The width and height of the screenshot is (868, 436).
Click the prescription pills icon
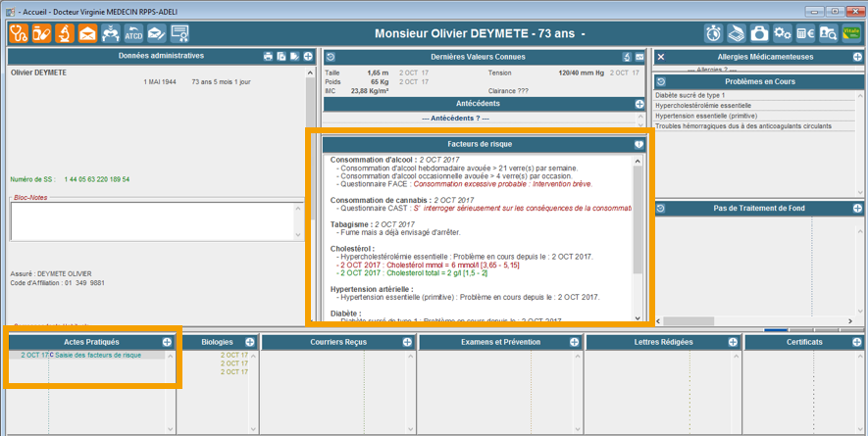41,33
